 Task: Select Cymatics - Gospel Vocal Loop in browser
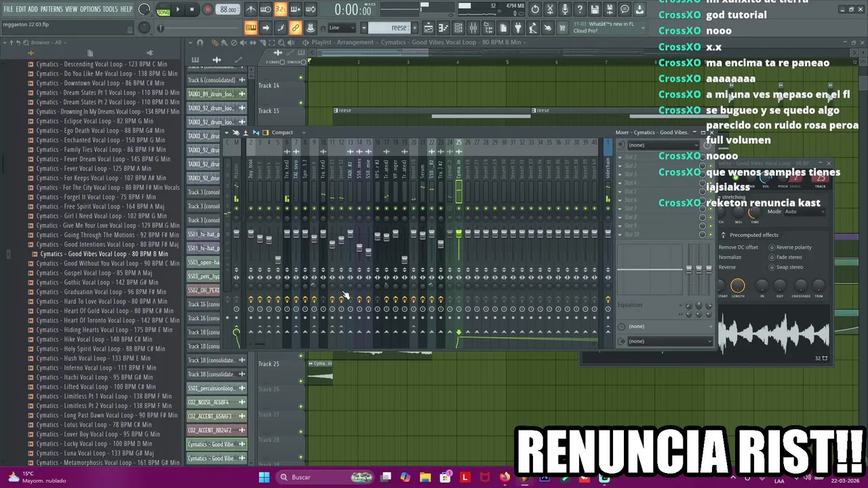coord(94,272)
